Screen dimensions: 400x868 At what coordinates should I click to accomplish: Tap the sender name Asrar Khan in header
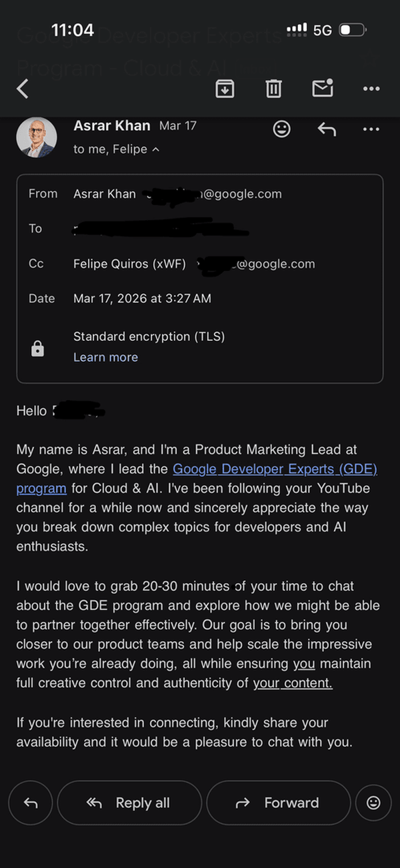(111, 125)
